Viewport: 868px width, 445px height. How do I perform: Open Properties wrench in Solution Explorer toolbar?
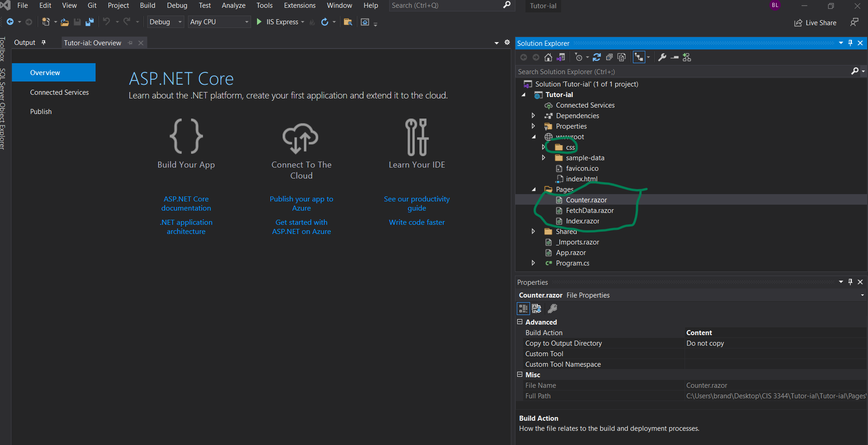pos(662,57)
